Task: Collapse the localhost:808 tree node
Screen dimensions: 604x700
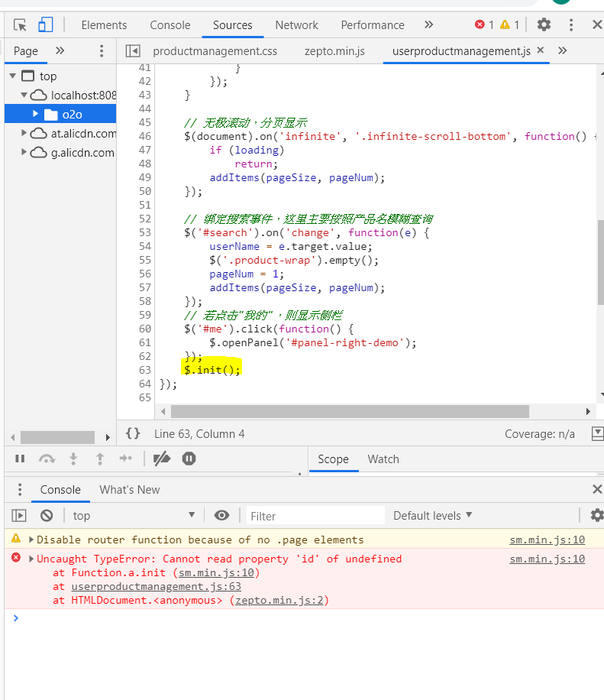Action: click(24, 95)
